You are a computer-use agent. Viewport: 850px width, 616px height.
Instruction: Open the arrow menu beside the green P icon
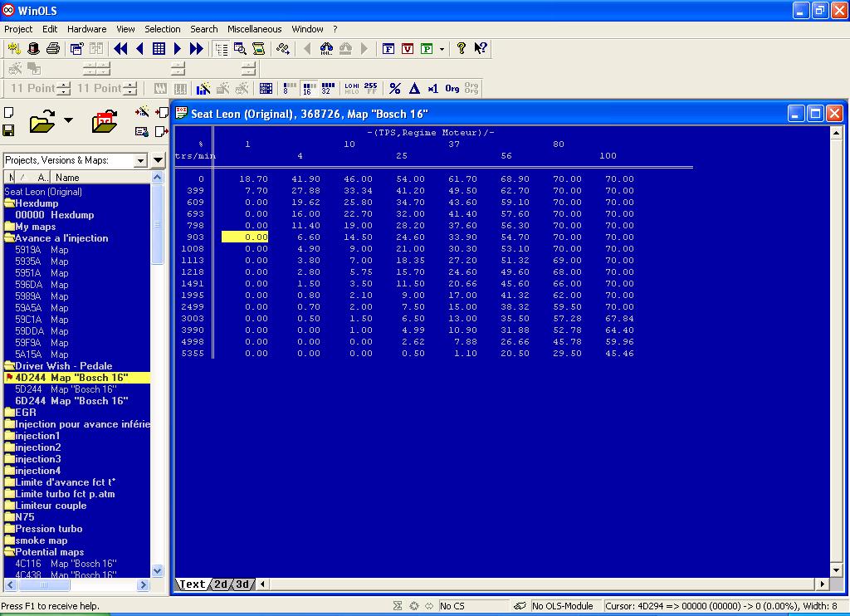click(442, 49)
